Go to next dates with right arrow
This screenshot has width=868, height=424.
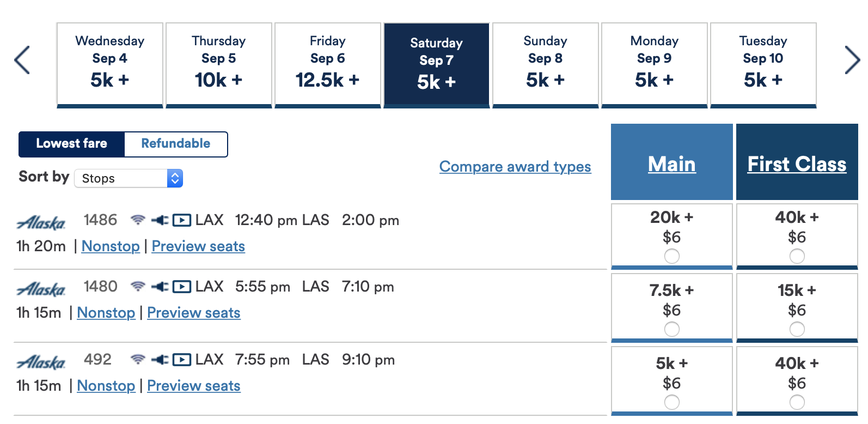click(x=852, y=60)
